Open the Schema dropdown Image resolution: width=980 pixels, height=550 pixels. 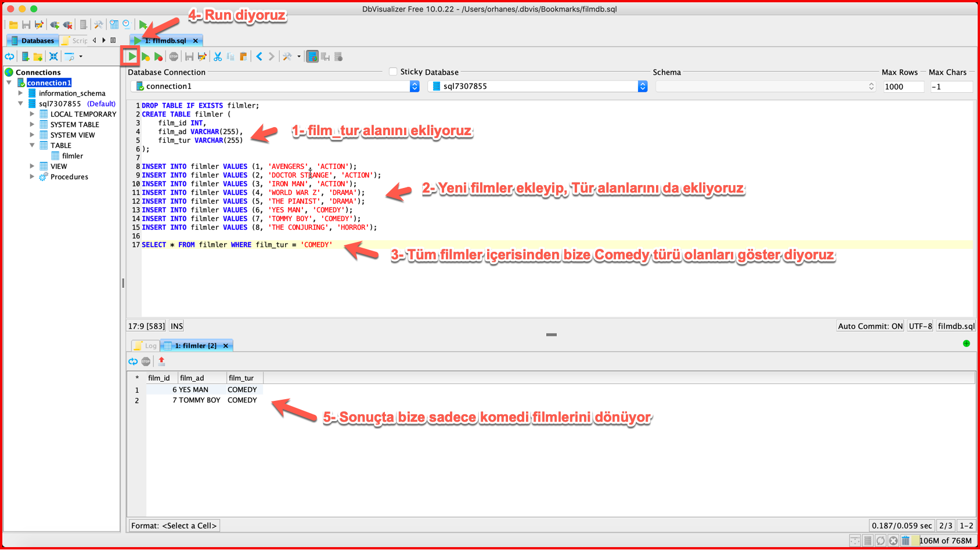[766, 86]
